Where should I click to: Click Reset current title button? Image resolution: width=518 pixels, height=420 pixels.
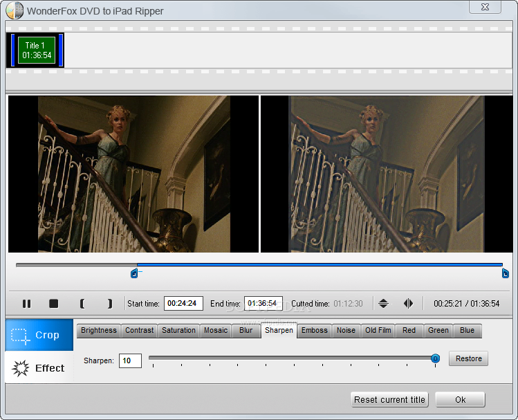pos(389,399)
